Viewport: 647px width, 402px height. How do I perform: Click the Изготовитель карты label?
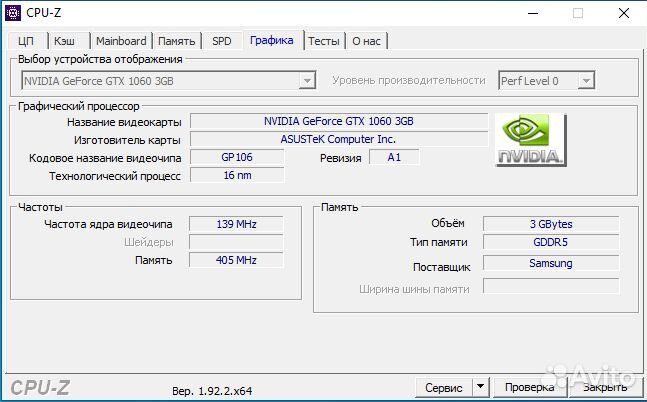[127, 140]
